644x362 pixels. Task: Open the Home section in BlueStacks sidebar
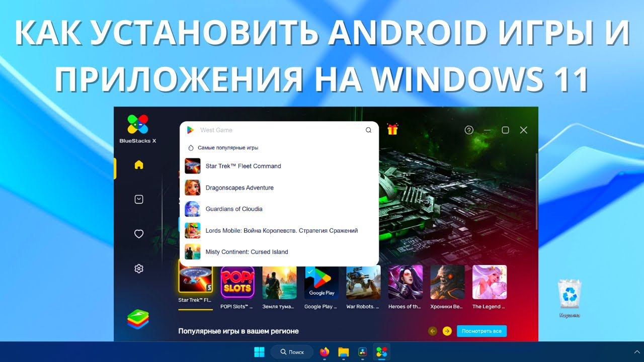(139, 165)
